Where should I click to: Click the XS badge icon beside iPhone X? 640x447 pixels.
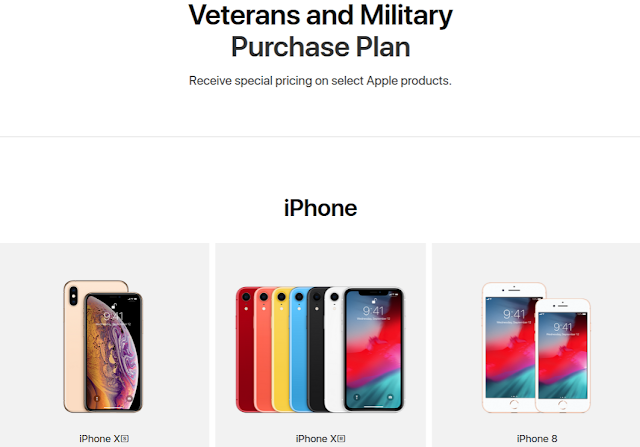coord(125,438)
